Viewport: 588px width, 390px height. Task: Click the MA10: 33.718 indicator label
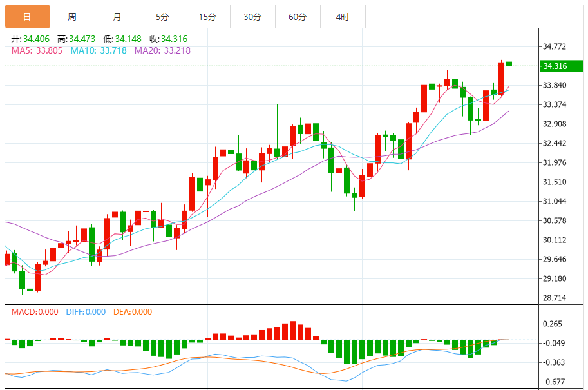(99, 50)
